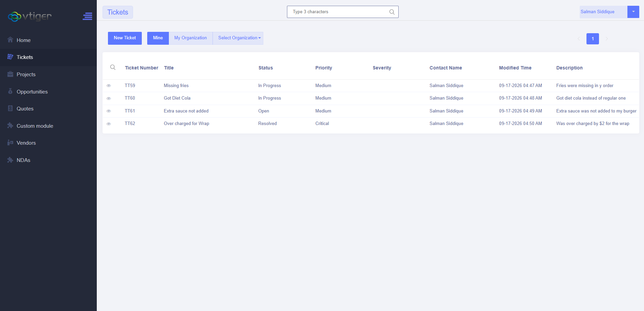Click Salman Siddique user name at top
Screen dimensions: 644x311
click(x=598, y=12)
